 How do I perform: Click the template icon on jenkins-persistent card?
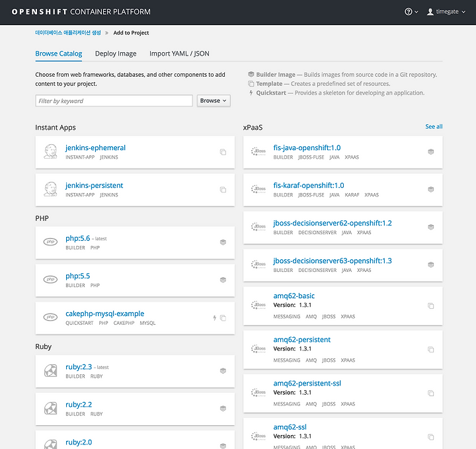(x=223, y=190)
